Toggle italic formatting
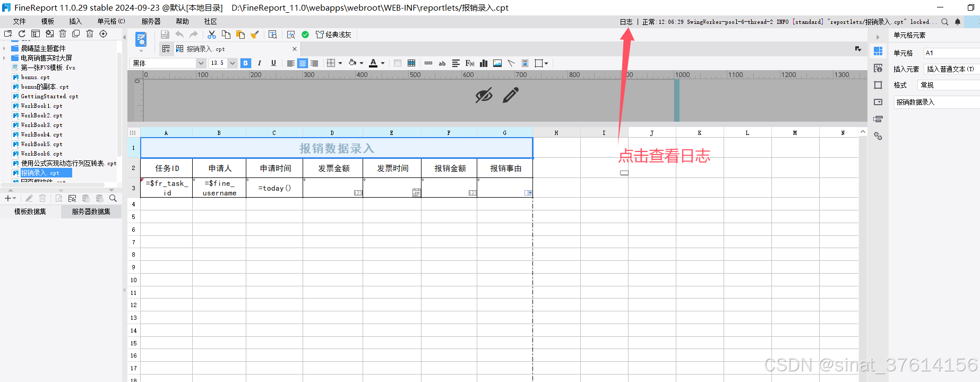The image size is (980, 382). coord(260,63)
